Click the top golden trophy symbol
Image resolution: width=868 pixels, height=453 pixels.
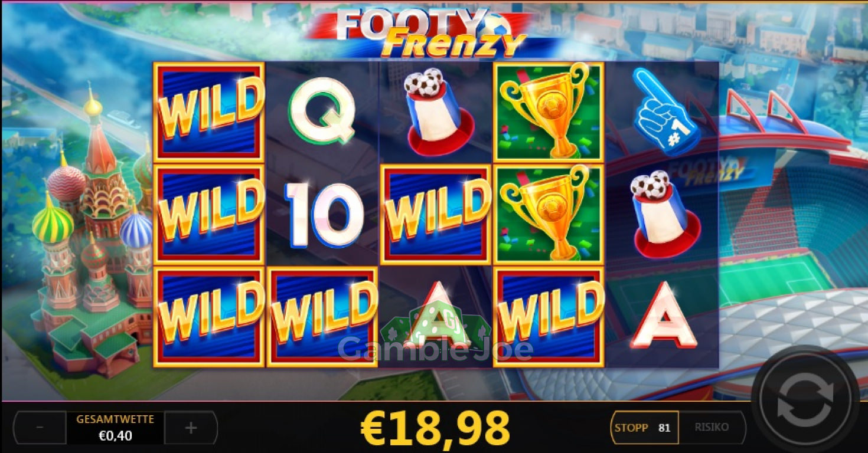tap(549, 111)
